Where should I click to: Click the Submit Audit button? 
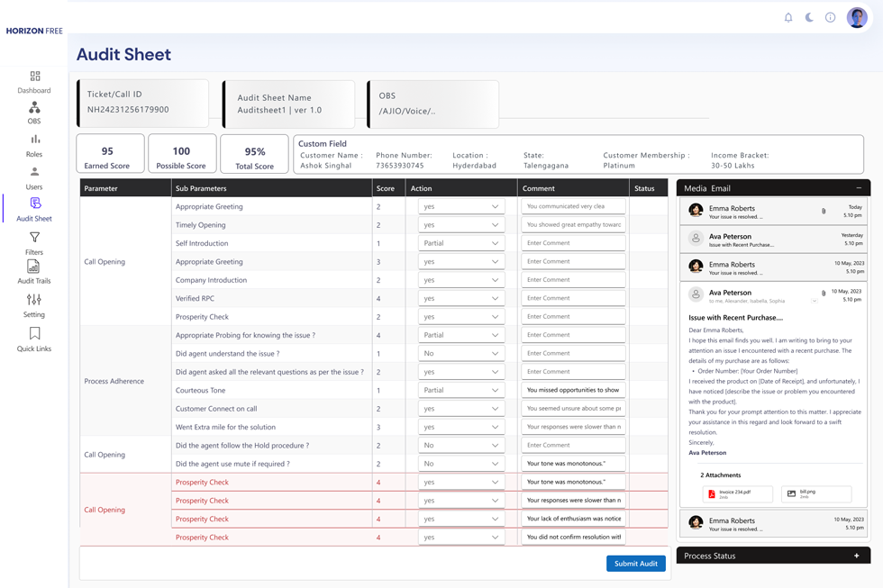(635, 564)
